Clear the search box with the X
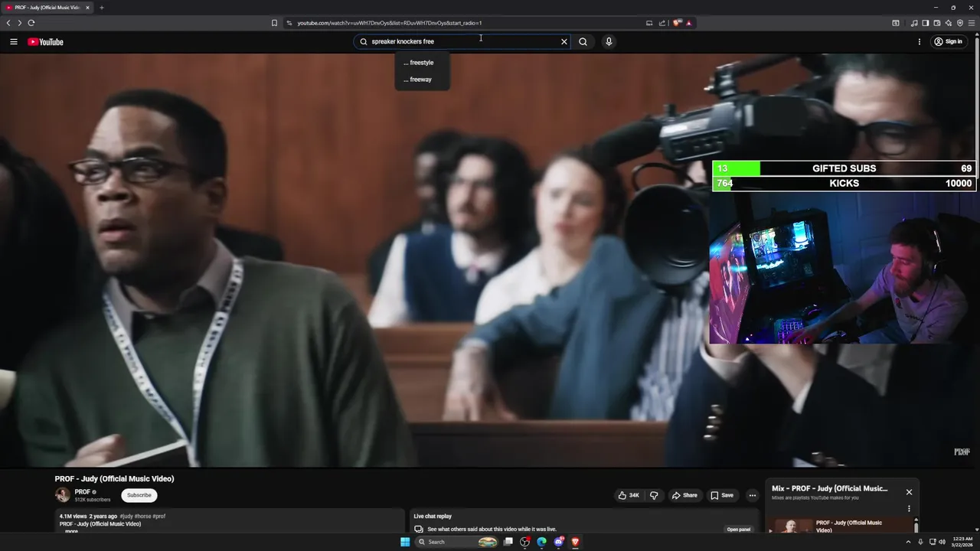The height and width of the screenshot is (551, 980). tap(564, 42)
